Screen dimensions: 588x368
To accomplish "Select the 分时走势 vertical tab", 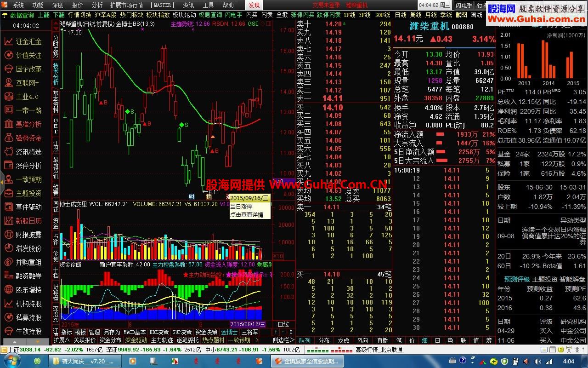I will tap(56, 46).
